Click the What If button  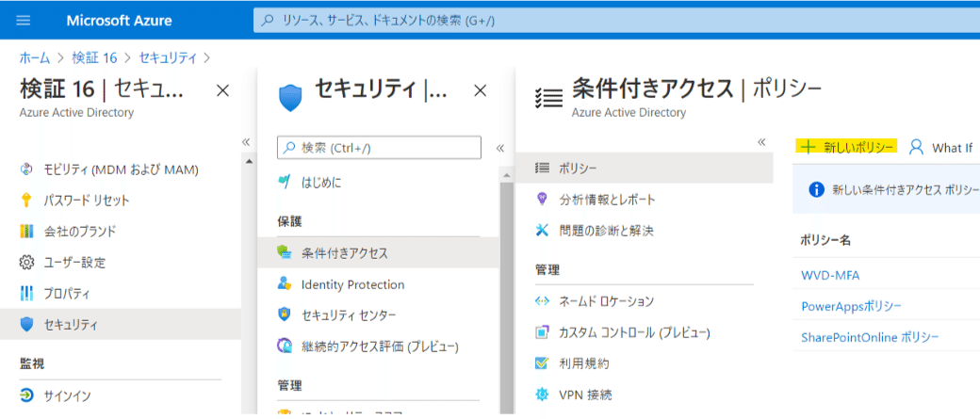coord(940,148)
